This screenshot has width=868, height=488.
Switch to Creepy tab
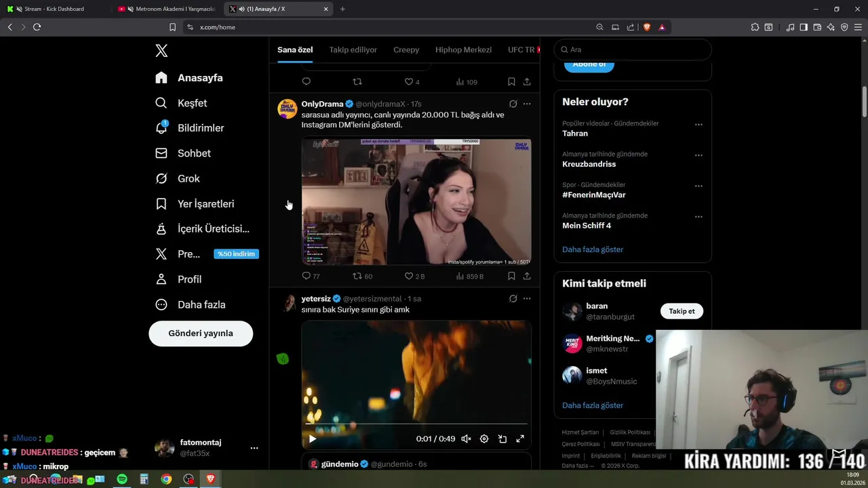pos(406,49)
